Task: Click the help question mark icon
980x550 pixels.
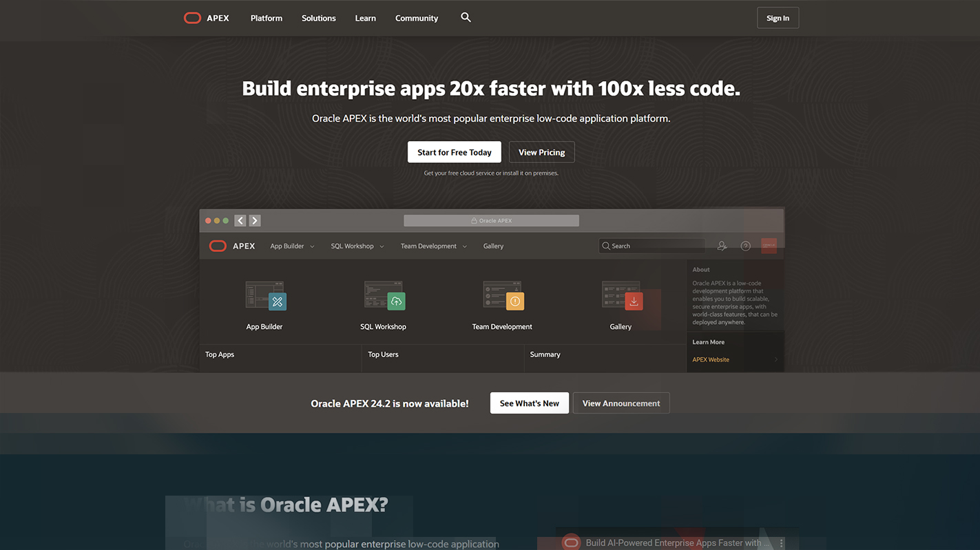Action: pyautogui.click(x=745, y=246)
